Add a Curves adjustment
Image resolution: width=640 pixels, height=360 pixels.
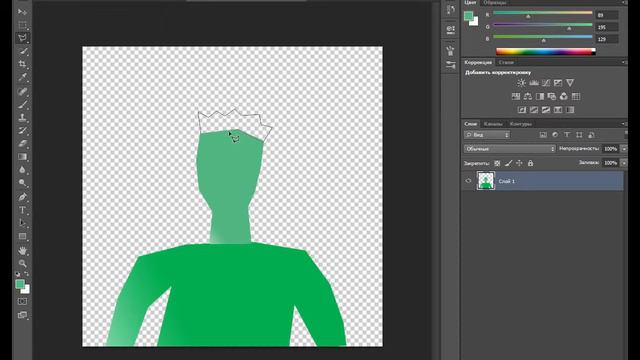click(x=546, y=83)
